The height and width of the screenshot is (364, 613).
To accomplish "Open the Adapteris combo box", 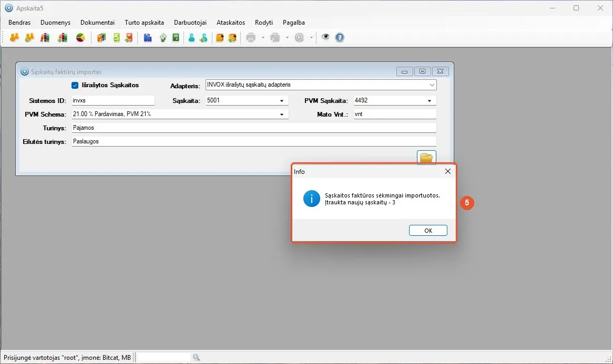I will (321, 85).
